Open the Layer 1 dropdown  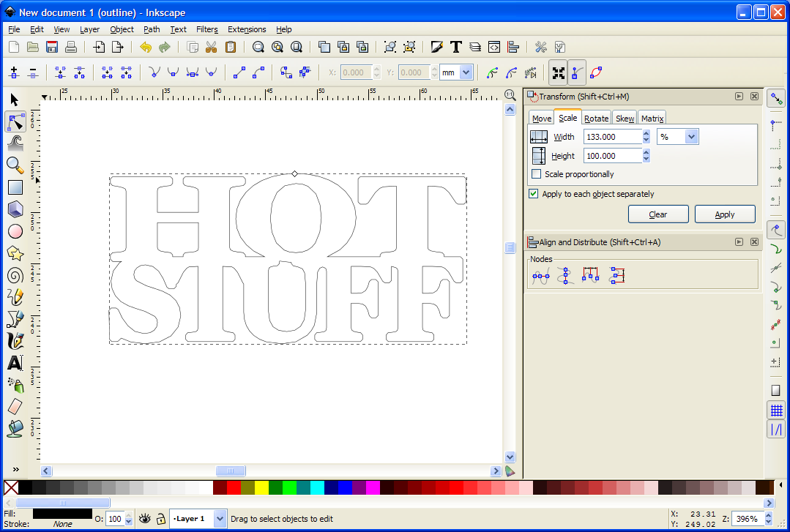[220, 518]
